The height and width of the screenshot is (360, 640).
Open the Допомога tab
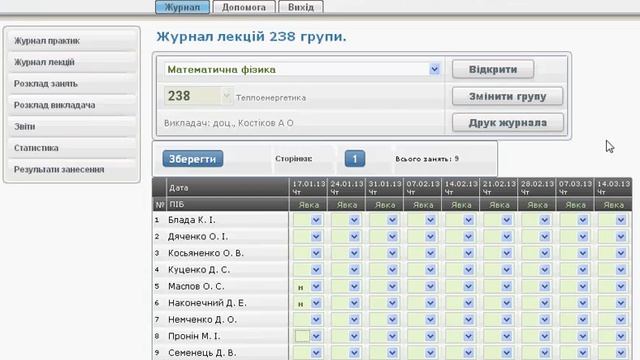(x=244, y=7)
